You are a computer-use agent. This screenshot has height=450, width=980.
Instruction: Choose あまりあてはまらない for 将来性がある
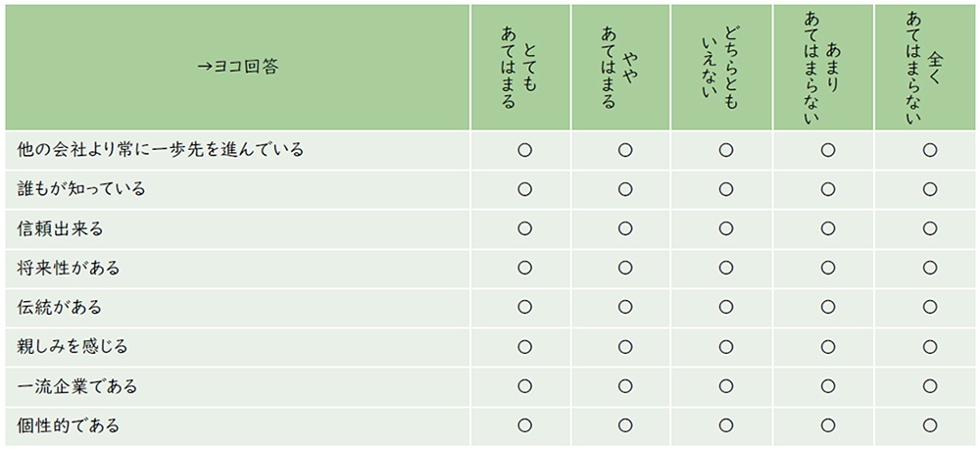(827, 268)
